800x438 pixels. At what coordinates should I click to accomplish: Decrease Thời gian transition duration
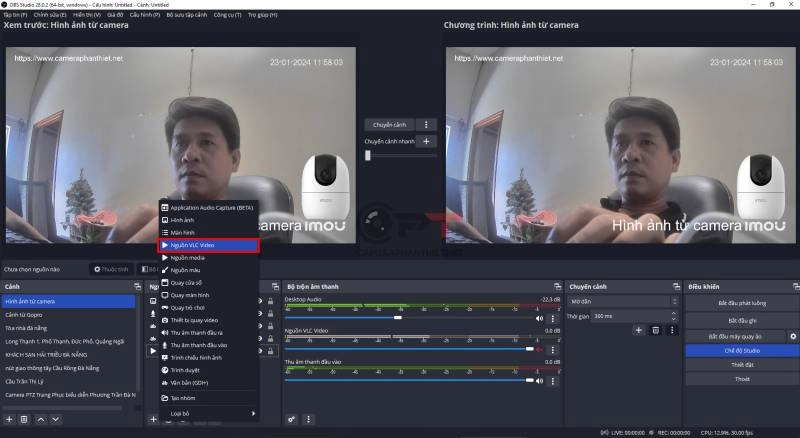(x=673, y=319)
